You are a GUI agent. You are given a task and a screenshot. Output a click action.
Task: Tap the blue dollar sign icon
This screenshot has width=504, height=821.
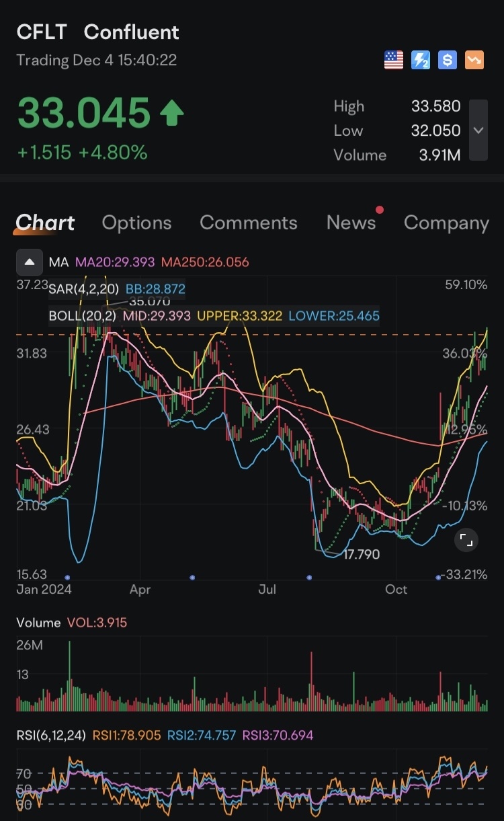(448, 61)
